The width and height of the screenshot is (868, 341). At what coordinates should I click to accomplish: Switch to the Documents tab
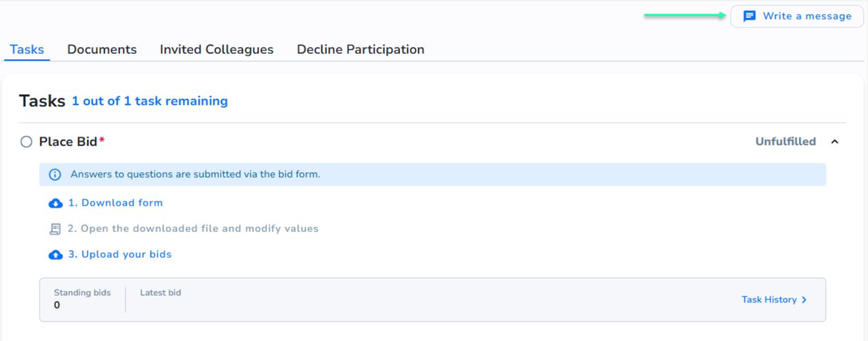click(102, 49)
